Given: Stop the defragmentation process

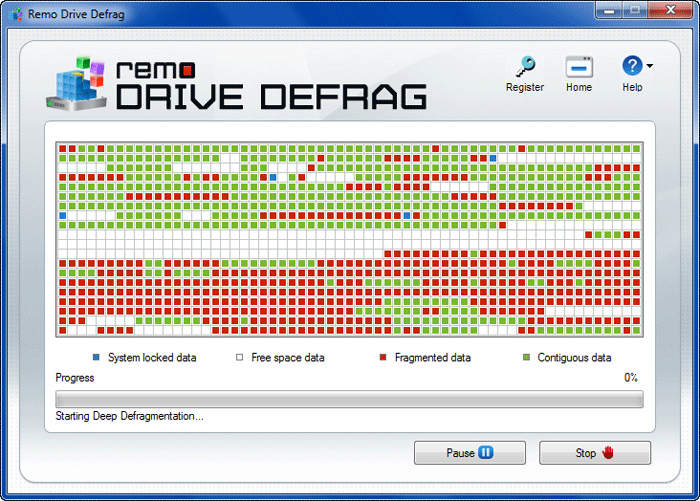Looking at the screenshot, I should 595,453.
